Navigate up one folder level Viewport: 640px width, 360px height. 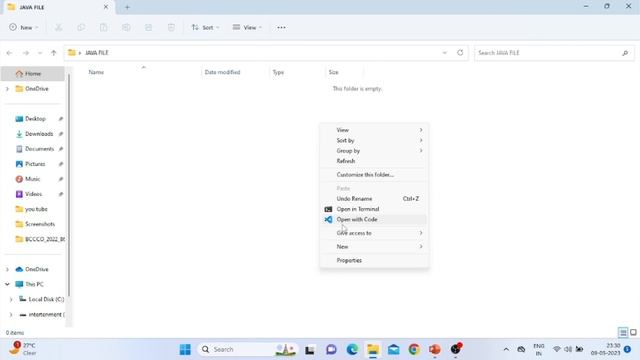[x=53, y=53]
